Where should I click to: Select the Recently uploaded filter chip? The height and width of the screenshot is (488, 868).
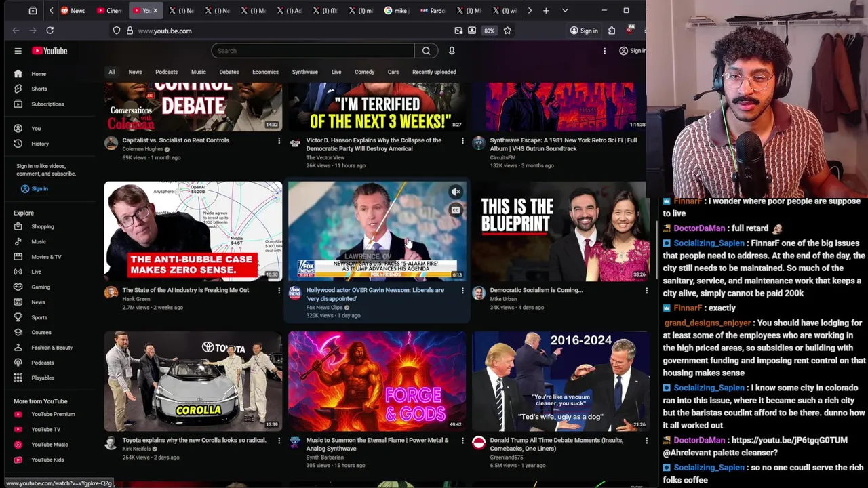[434, 72]
